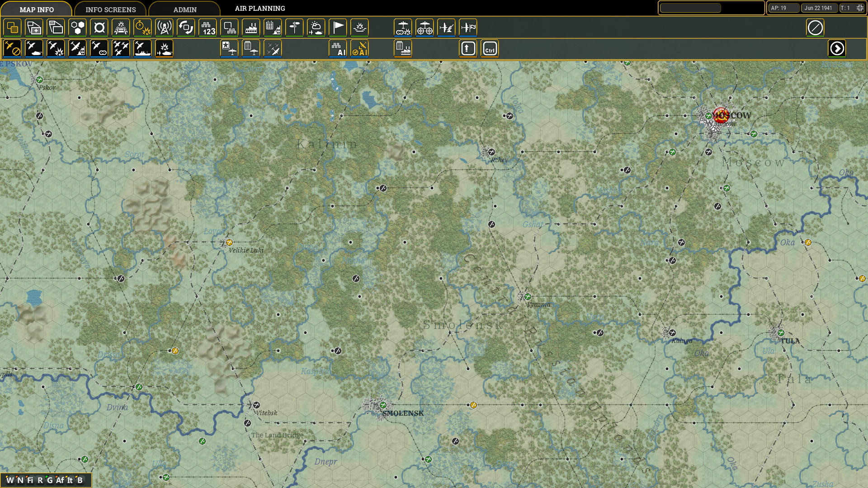
Task: Click the up-arrow shift key button
Action: [x=468, y=48]
